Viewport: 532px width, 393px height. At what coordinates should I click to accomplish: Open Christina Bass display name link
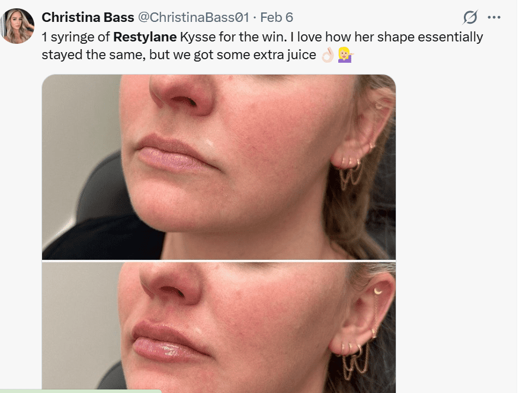[88, 18]
